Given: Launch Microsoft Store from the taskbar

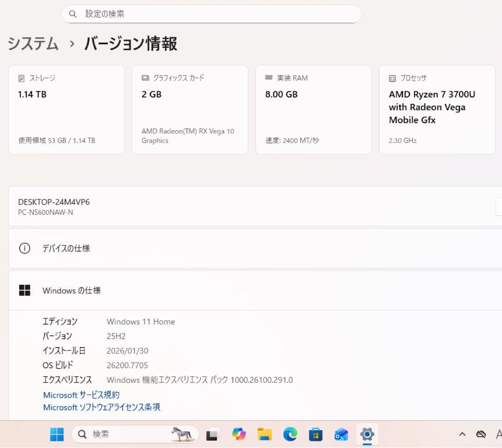Looking at the screenshot, I should pos(316,434).
